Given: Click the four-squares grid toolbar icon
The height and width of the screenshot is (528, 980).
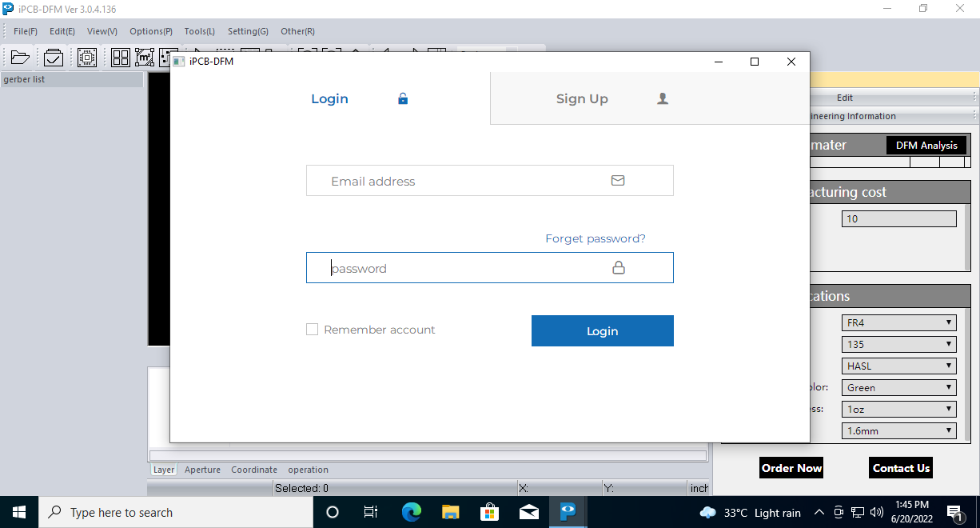Looking at the screenshot, I should pos(121,58).
